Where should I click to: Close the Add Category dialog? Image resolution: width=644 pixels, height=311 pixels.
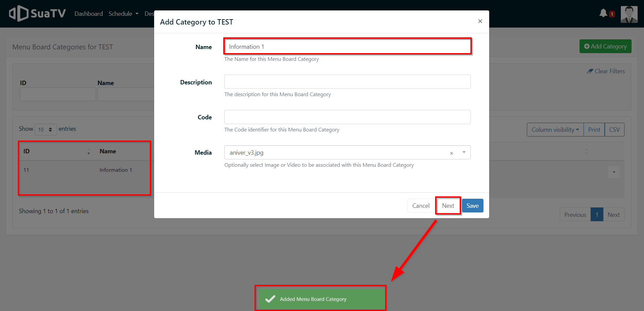coord(480,21)
